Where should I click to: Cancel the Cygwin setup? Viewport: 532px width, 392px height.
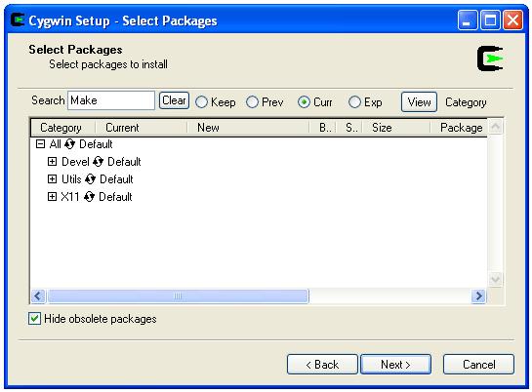(x=478, y=365)
